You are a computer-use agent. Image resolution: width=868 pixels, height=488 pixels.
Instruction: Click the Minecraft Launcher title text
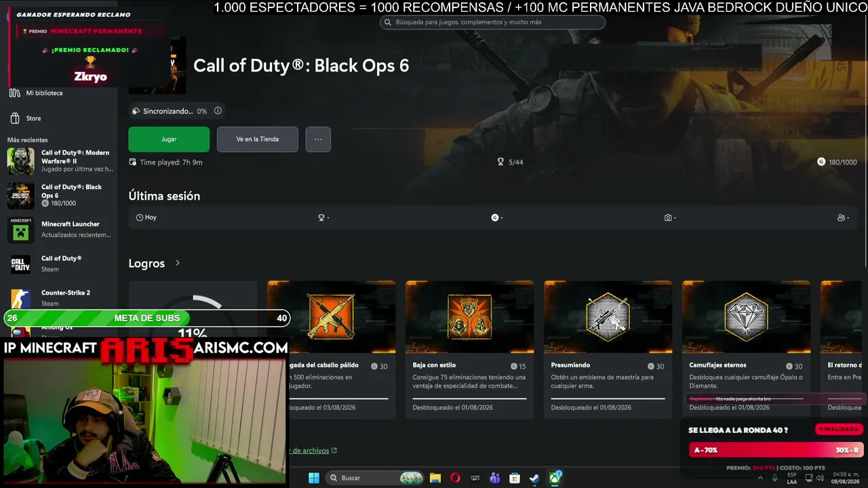71,224
